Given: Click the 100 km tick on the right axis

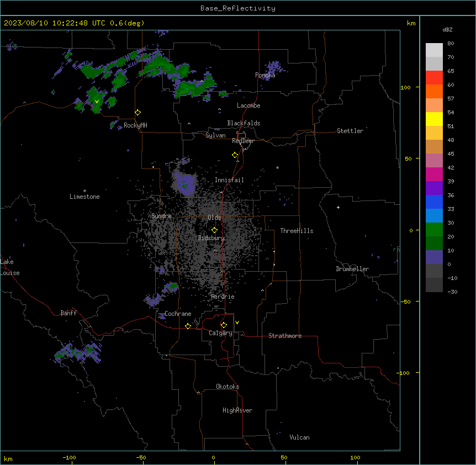Looking at the screenshot, I should coord(405,87).
